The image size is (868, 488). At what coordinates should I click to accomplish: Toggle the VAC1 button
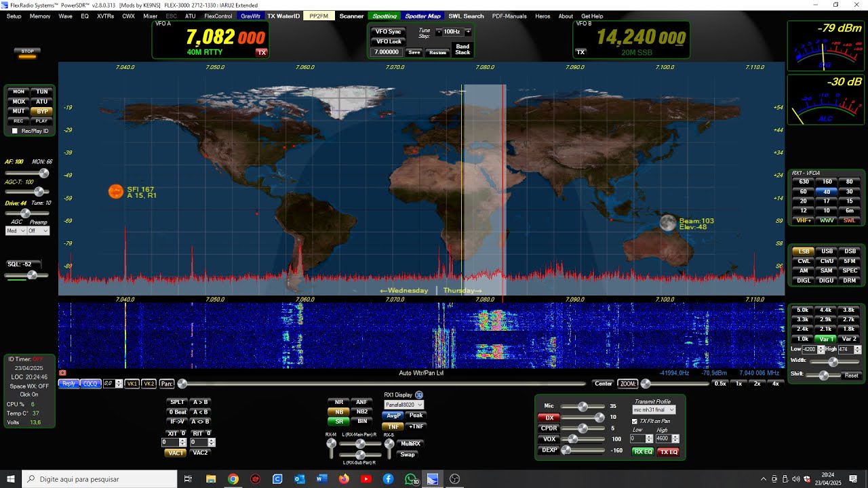click(x=176, y=453)
